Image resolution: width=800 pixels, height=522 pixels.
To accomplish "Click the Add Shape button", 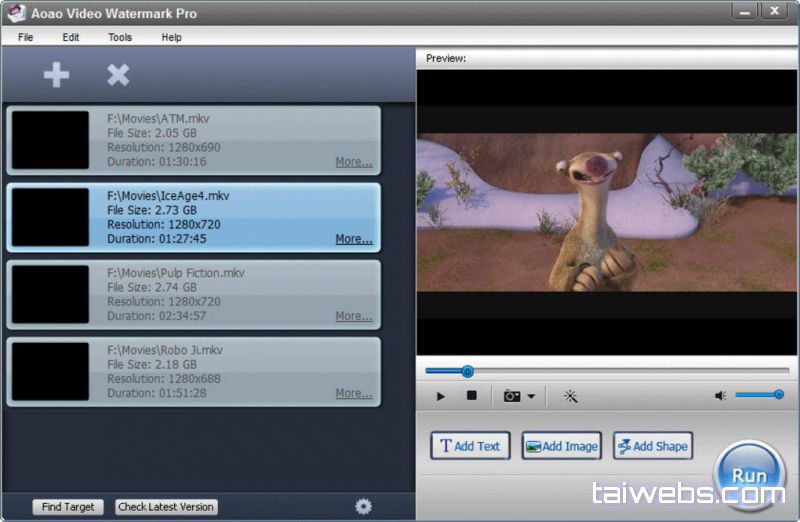I will tap(652, 446).
